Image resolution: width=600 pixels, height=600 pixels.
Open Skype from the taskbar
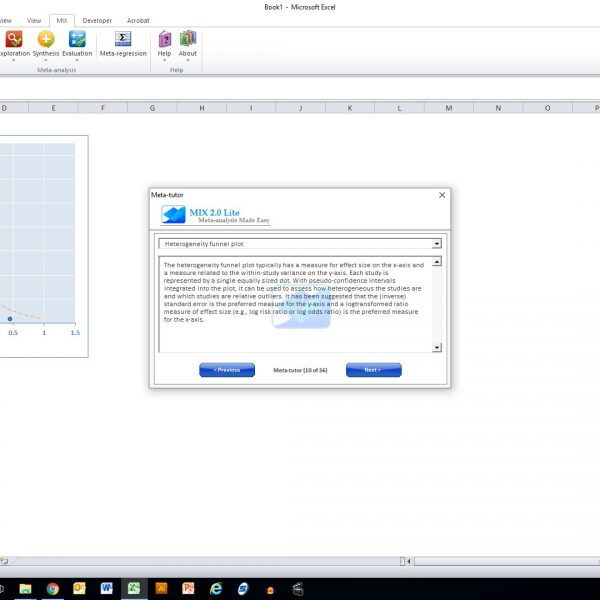[243, 589]
